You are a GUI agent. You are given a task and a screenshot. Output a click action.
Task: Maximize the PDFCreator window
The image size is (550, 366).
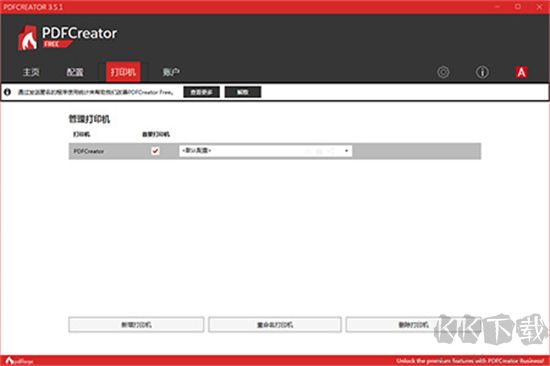click(x=518, y=7)
